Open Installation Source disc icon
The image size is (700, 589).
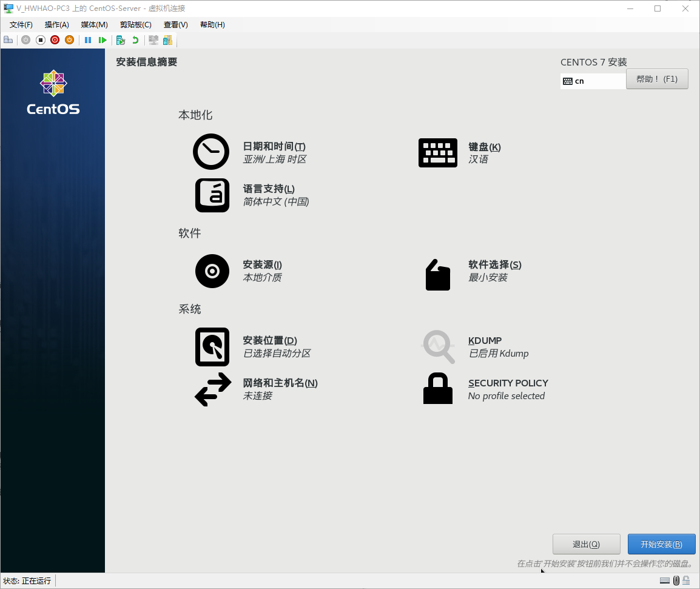[212, 271]
